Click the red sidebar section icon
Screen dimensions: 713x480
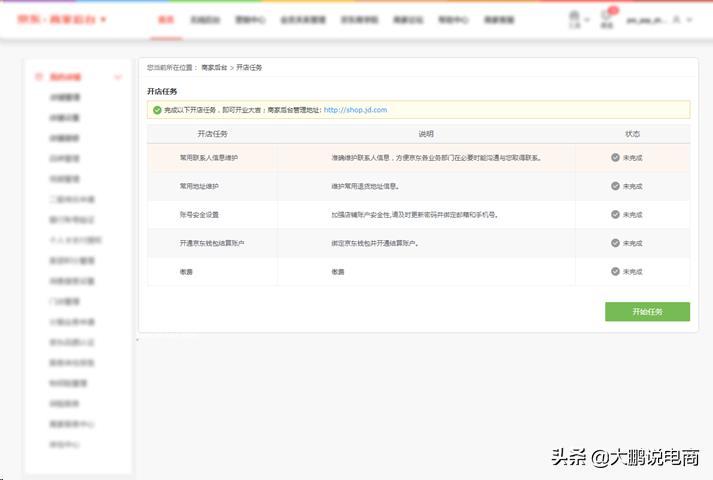[x=39, y=77]
